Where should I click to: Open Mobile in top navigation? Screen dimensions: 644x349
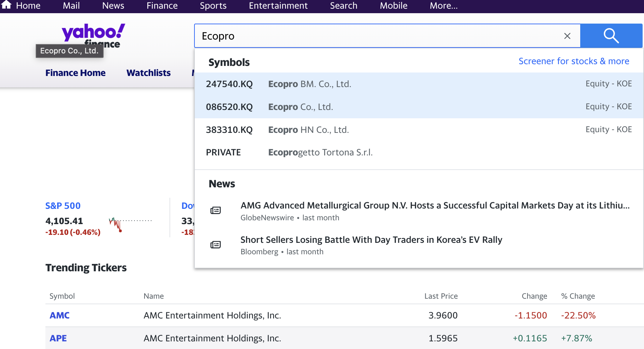[394, 6]
